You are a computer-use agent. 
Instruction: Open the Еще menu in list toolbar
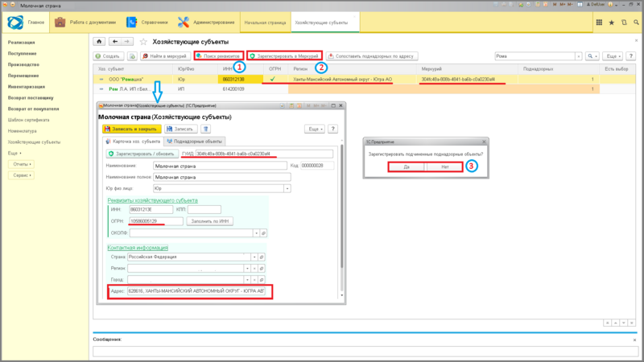(x=613, y=56)
